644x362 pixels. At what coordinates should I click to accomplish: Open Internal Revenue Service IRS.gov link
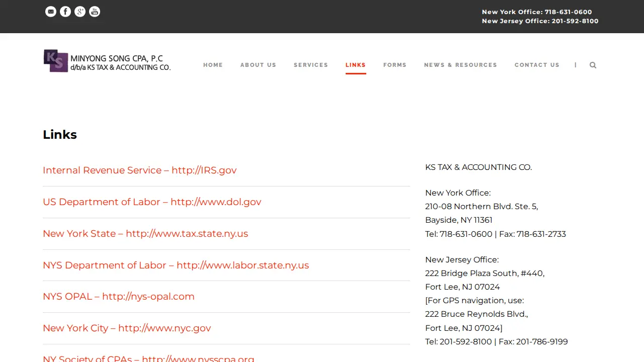tap(140, 170)
